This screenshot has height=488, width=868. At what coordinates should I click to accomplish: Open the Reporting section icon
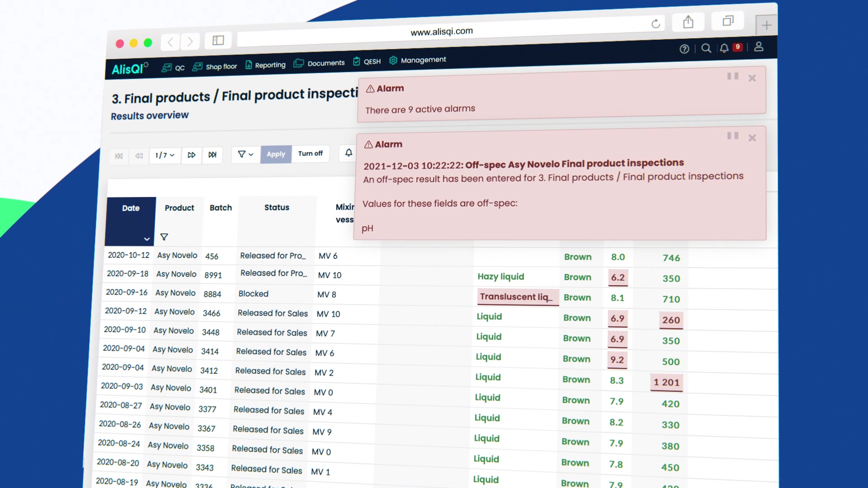pos(249,65)
